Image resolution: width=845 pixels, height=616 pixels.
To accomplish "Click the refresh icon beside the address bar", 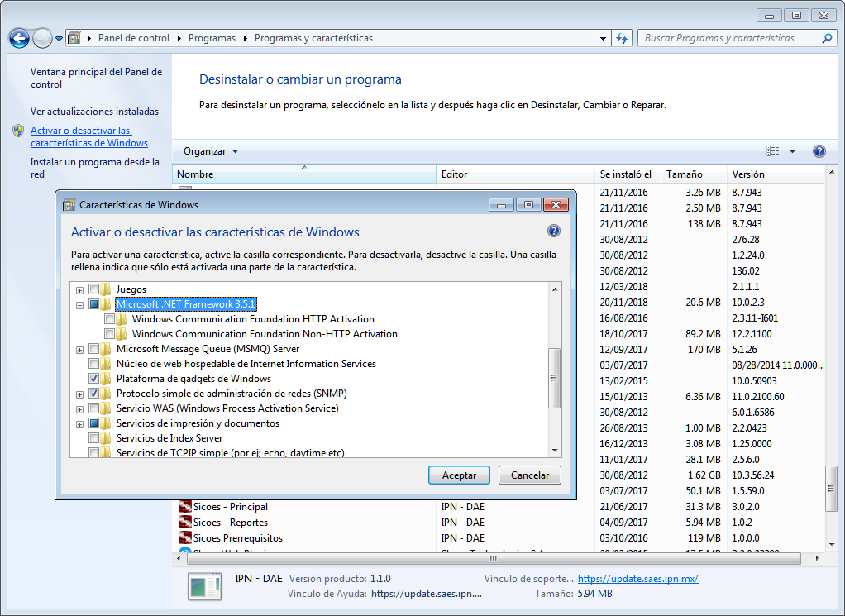I will click(x=623, y=38).
